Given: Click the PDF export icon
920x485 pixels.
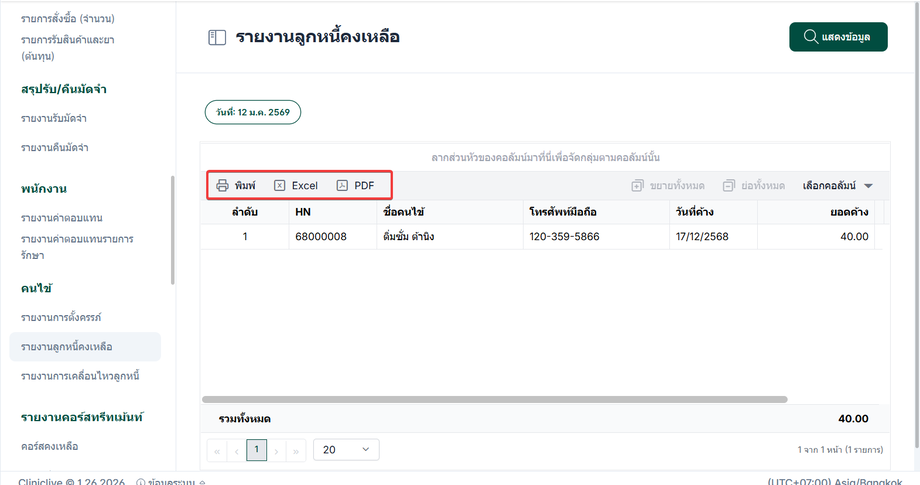Looking at the screenshot, I should click(342, 185).
